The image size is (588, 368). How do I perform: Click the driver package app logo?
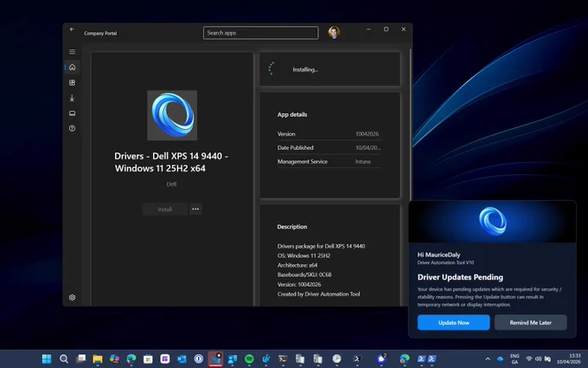coord(172,115)
